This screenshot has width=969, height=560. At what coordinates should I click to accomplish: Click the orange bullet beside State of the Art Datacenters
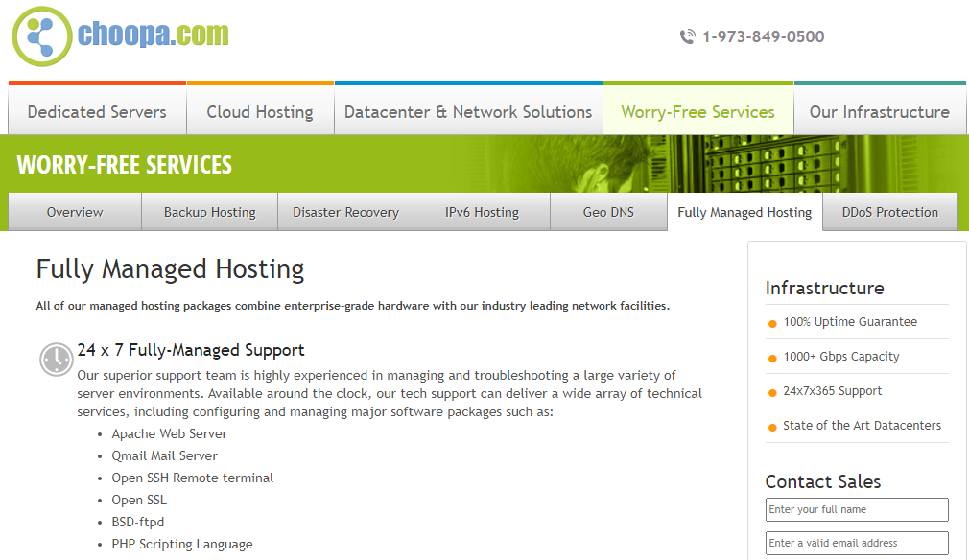772,428
